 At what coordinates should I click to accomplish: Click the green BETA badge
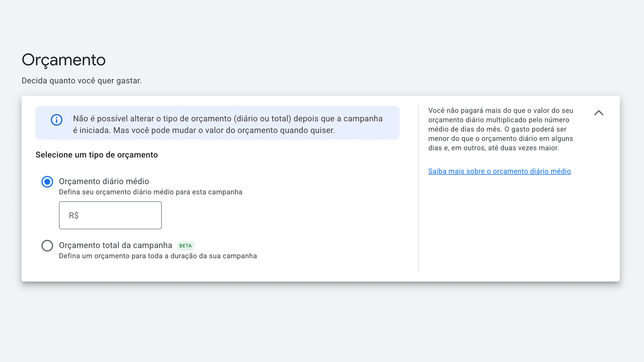185,246
